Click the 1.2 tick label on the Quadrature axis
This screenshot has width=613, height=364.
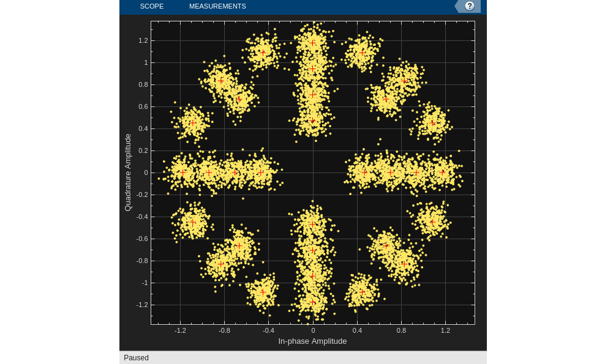tap(143, 40)
